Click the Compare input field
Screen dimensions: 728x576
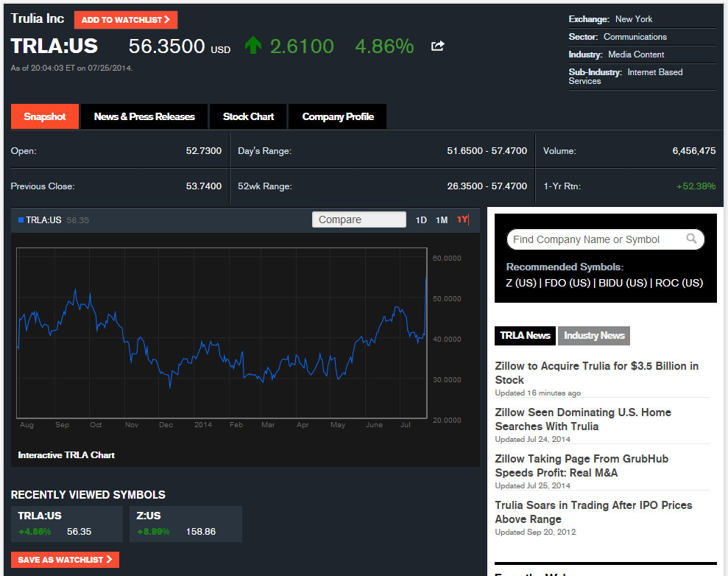click(x=359, y=219)
